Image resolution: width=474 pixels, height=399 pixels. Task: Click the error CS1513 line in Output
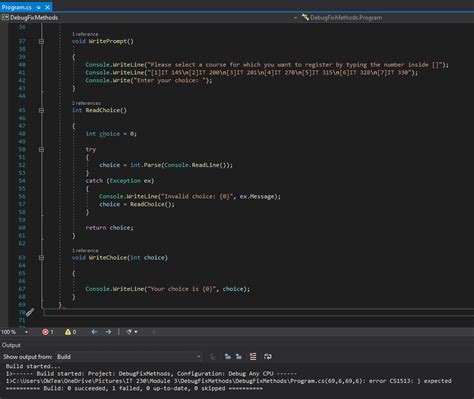[x=229, y=381]
